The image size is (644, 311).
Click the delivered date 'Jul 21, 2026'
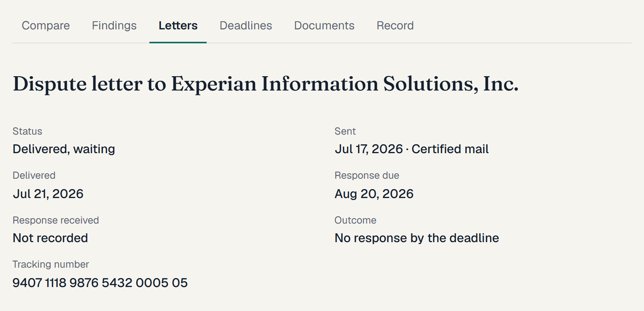[48, 193]
